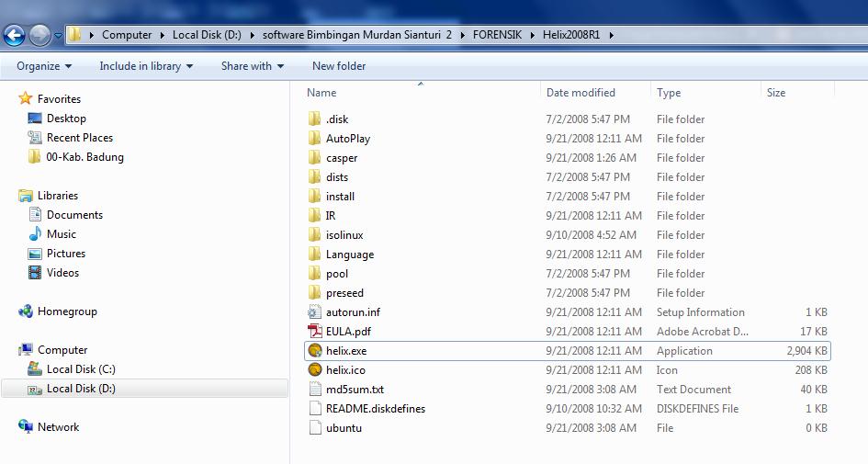Select the md5sum.txt text document
The image size is (868, 464).
click(x=355, y=390)
